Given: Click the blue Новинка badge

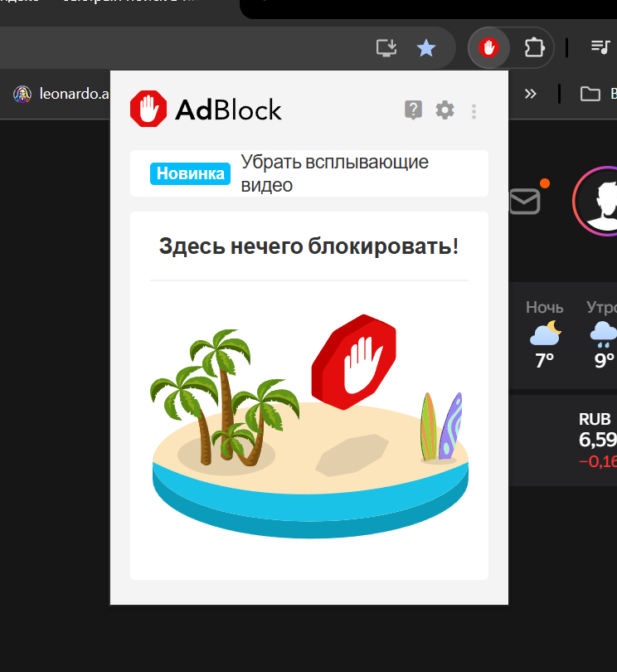Looking at the screenshot, I should pyautogui.click(x=190, y=173).
